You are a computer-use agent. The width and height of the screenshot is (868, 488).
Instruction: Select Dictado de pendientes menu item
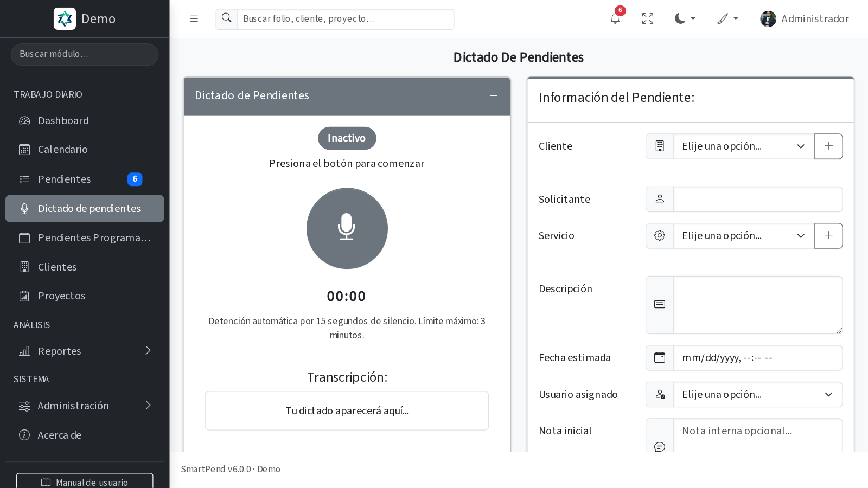pos(85,208)
